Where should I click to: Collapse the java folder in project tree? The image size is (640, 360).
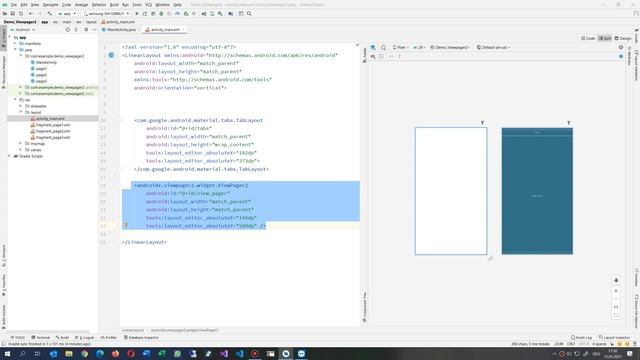click(x=15, y=50)
